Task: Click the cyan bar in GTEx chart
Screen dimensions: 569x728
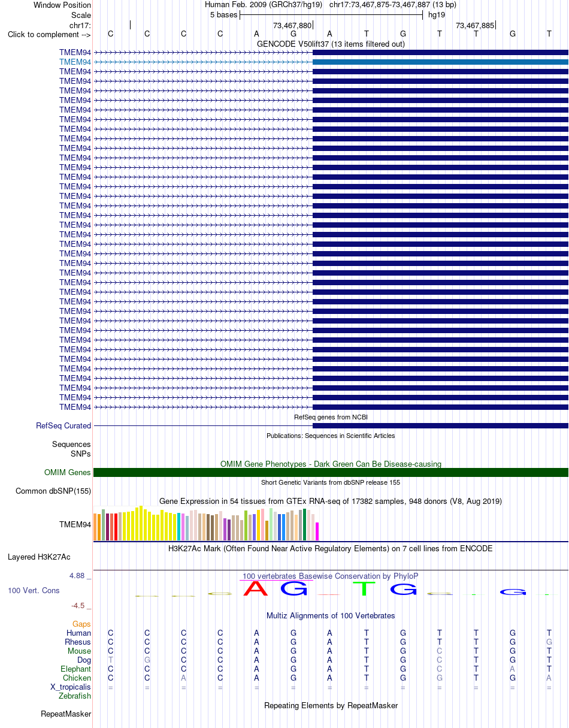Action: pyautogui.click(x=179, y=527)
